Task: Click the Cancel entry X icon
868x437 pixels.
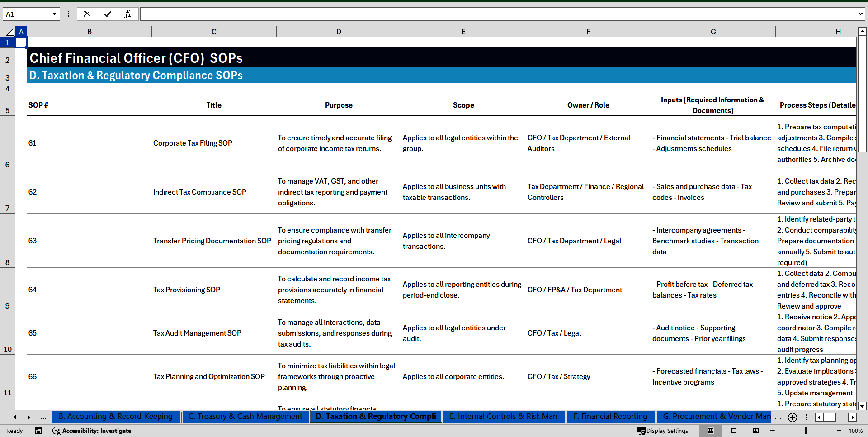Action: point(87,14)
